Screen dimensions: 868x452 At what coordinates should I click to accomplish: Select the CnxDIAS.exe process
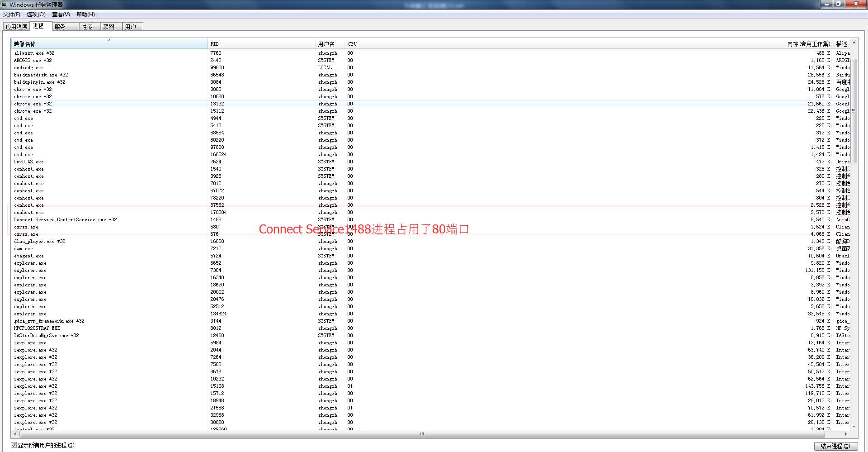point(431,162)
